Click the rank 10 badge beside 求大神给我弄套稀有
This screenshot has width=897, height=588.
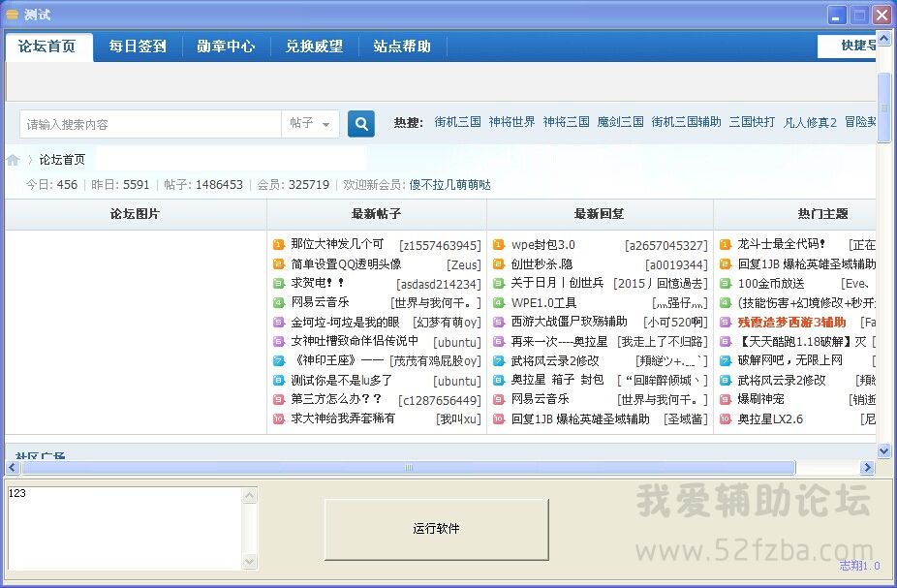pyautogui.click(x=279, y=419)
